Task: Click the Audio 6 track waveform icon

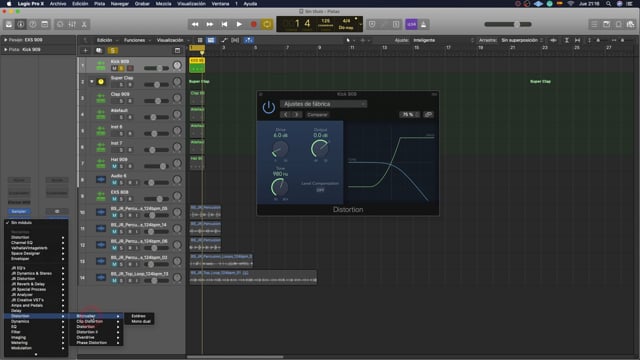Action: (x=100, y=180)
